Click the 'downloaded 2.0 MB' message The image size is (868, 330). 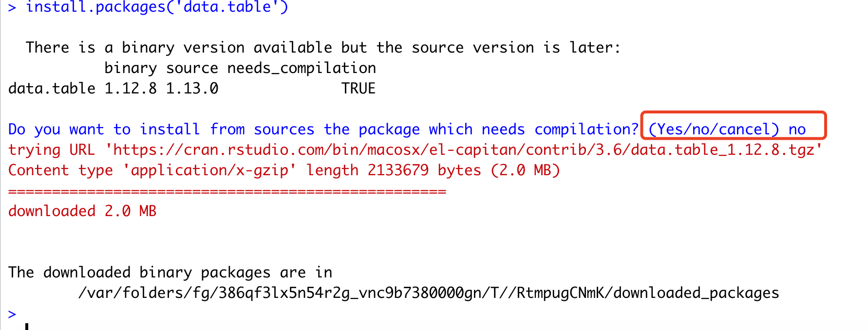pos(82,211)
